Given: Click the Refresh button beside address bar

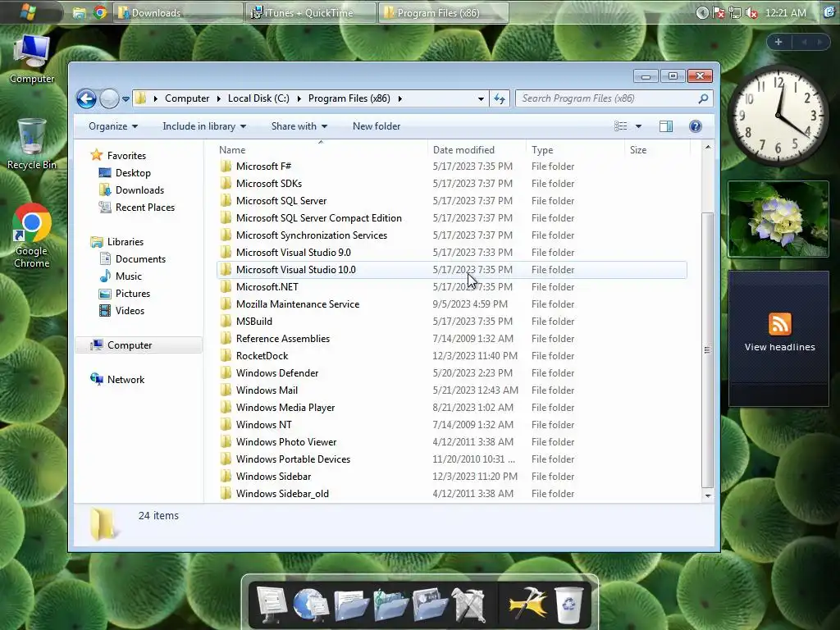Looking at the screenshot, I should point(500,98).
